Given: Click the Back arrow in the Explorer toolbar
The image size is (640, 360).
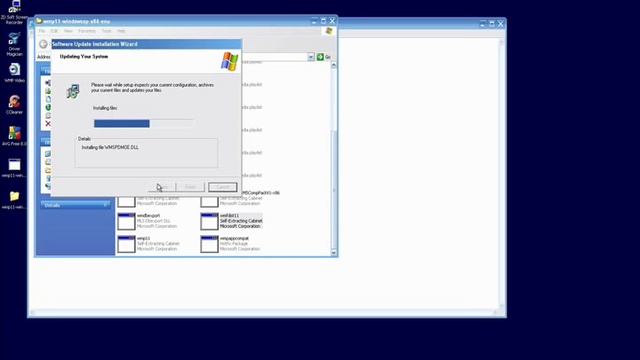Looking at the screenshot, I should pos(43,44).
